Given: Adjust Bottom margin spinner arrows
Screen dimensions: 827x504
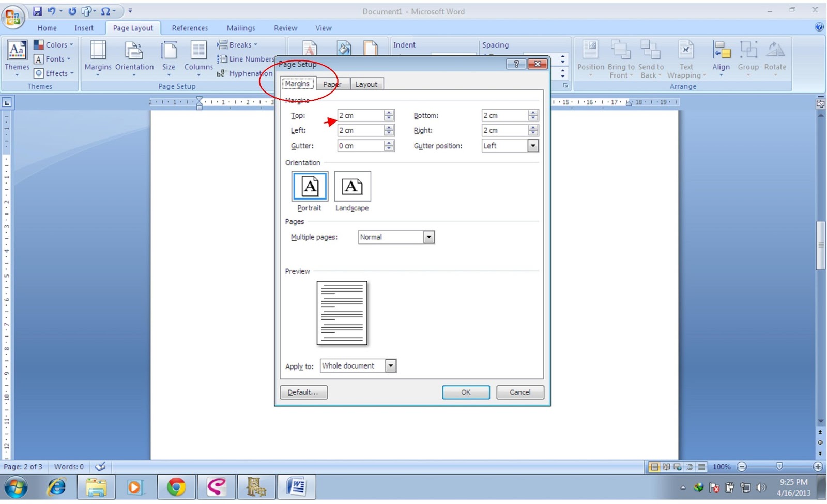Looking at the screenshot, I should pos(533,115).
